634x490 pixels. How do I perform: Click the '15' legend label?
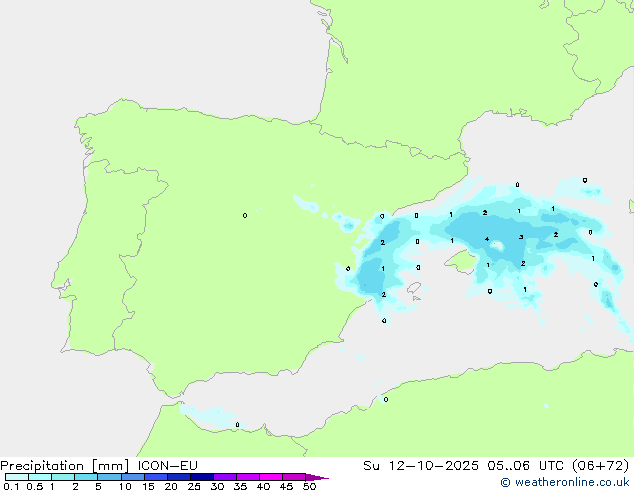click(148, 486)
